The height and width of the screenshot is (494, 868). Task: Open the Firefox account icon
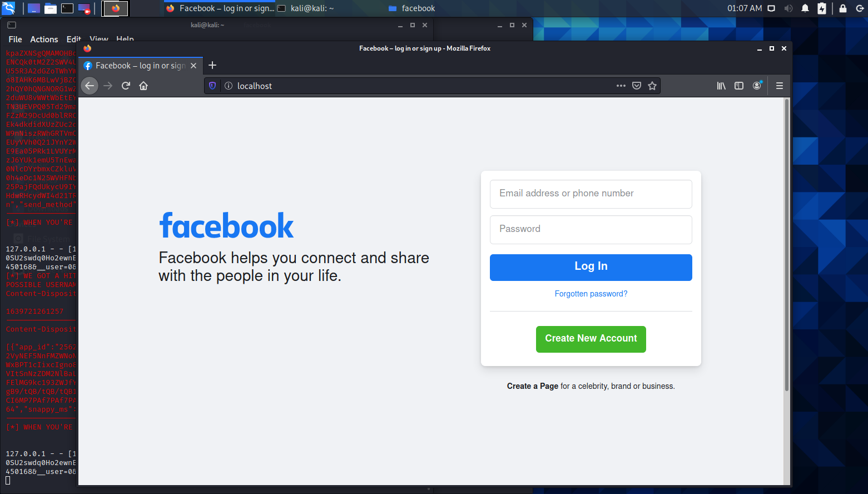point(757,86)
